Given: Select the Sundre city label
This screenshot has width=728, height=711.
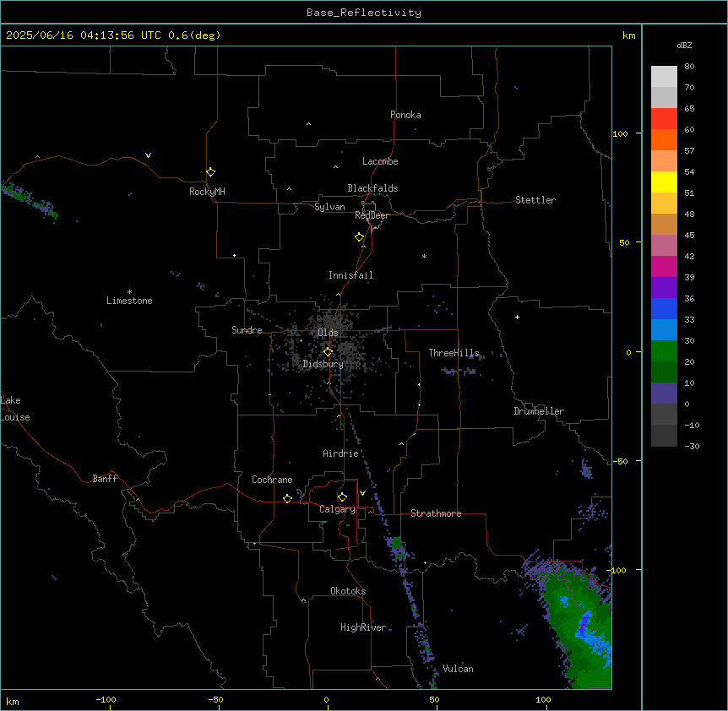Looking at the screenshot, I should coord(247,330).
